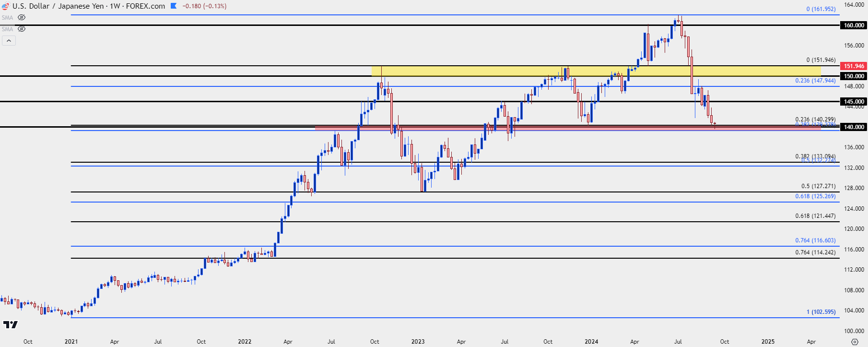Click 120.000 on the price axis
The width and height of the screenshot is (868, 347).
(x=854, y=229)
